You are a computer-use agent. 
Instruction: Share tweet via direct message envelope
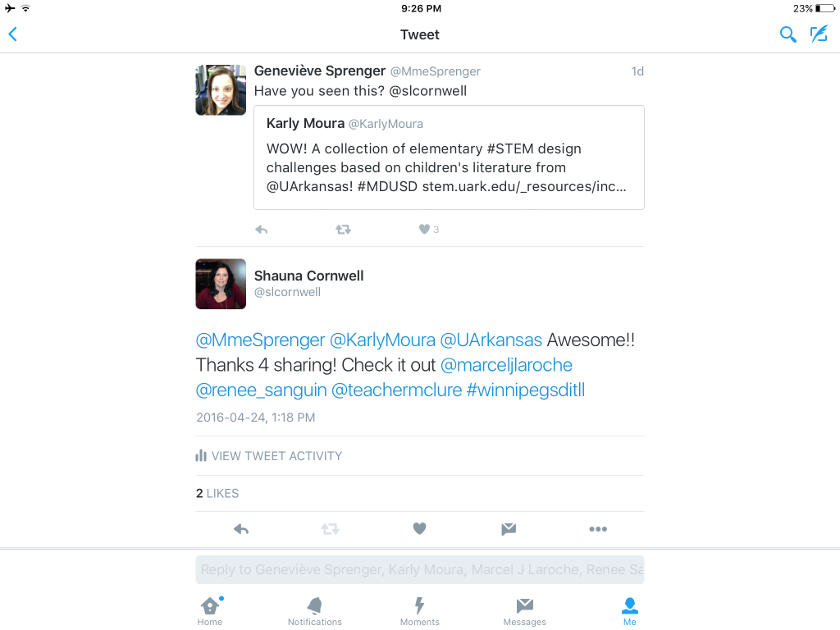[509, 529]
